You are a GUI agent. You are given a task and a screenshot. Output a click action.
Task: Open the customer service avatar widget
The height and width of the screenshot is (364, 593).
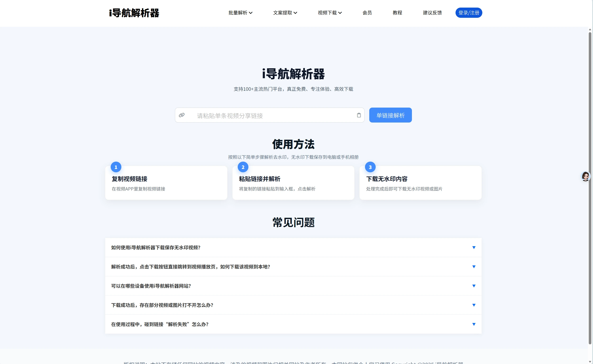585,176
